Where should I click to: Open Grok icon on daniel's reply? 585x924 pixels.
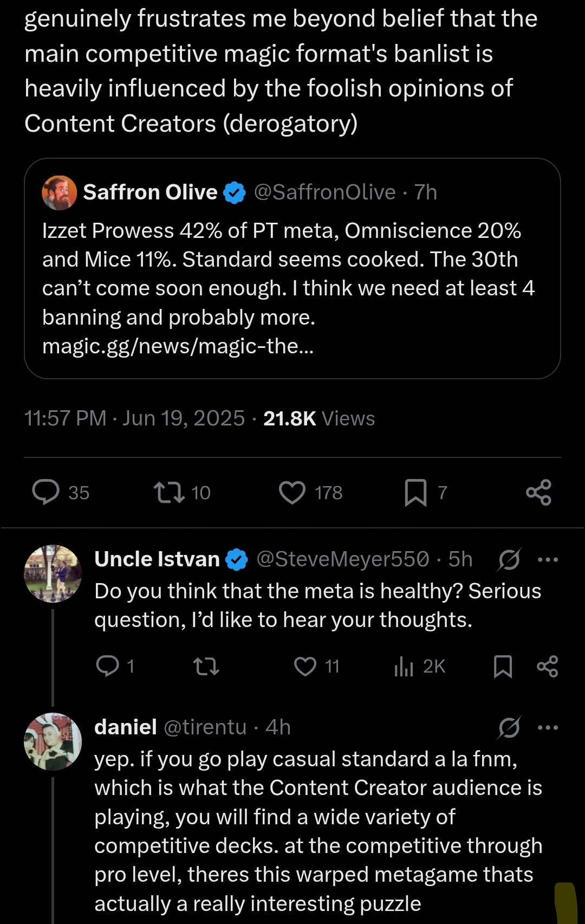pyautogui.click(x=509, y=728)
